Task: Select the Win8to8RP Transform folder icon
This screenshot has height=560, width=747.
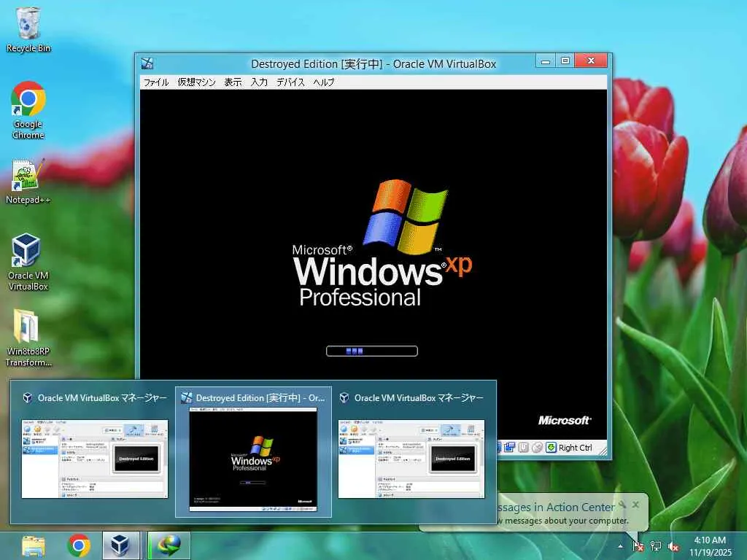Action: [28, 338]
